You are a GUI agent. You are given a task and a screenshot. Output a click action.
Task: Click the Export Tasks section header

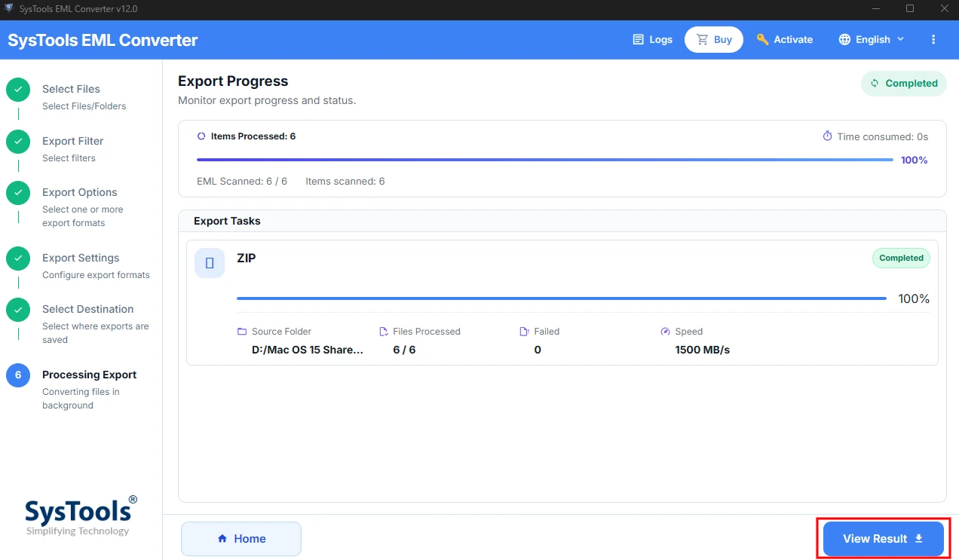click(227, 221)
